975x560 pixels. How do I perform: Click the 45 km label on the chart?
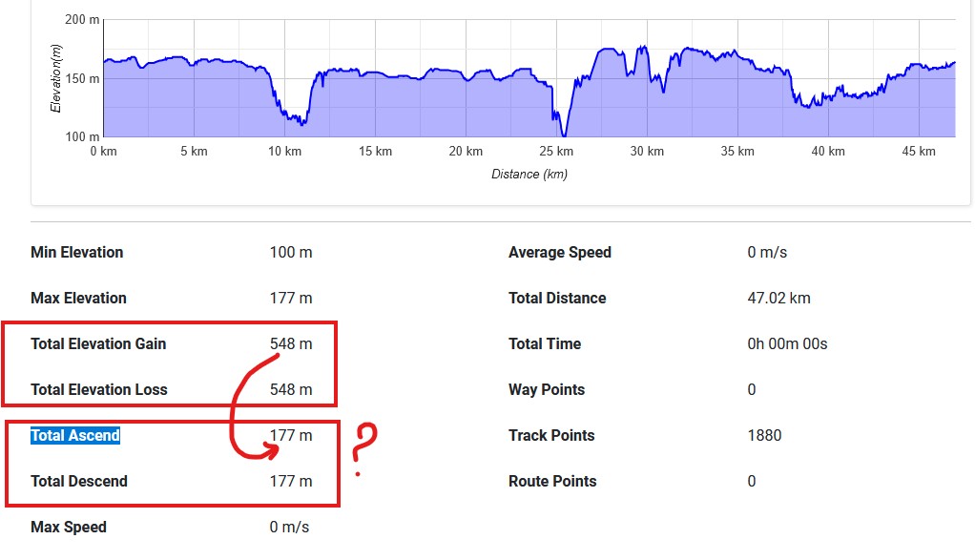[x=920, y=152]
